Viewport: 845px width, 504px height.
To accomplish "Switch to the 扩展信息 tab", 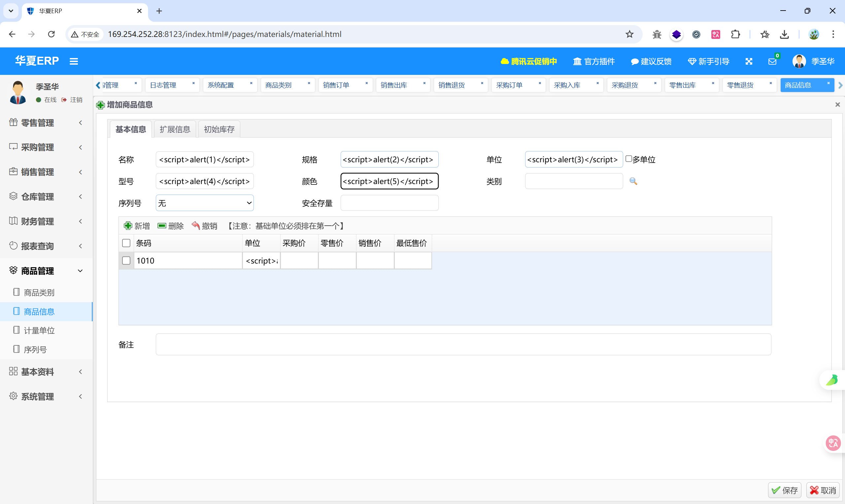I will 175,129.
